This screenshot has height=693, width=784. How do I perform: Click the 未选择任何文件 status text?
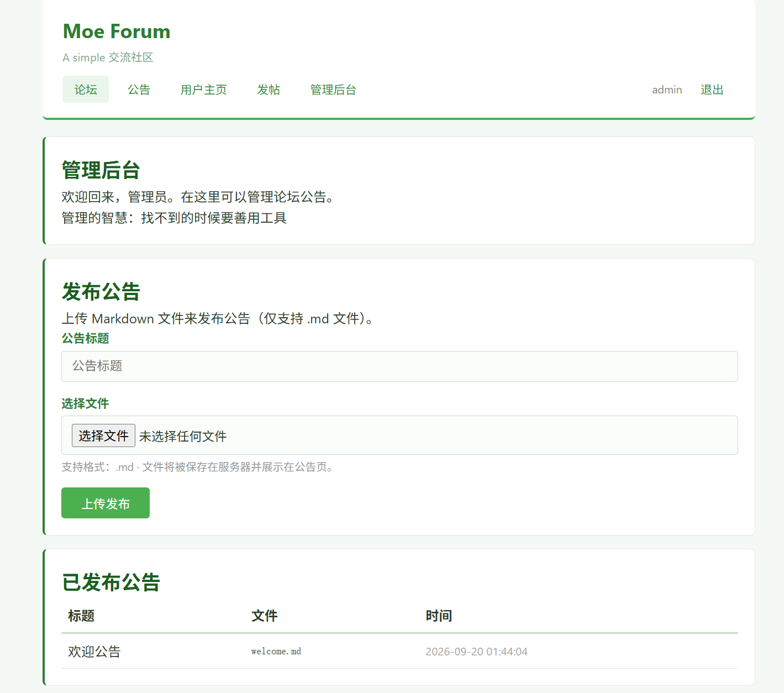tap(183, 436)
